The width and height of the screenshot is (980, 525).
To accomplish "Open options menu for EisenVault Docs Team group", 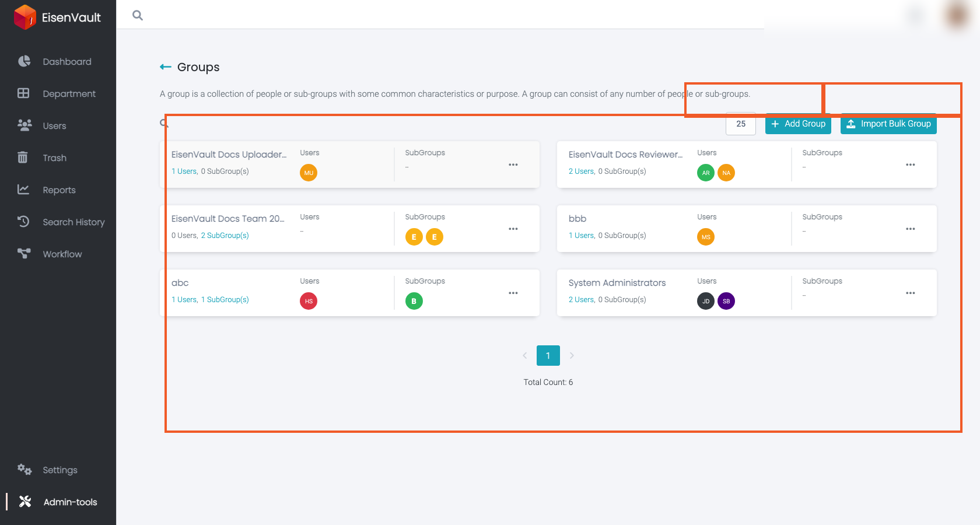I will pos(513,229).
